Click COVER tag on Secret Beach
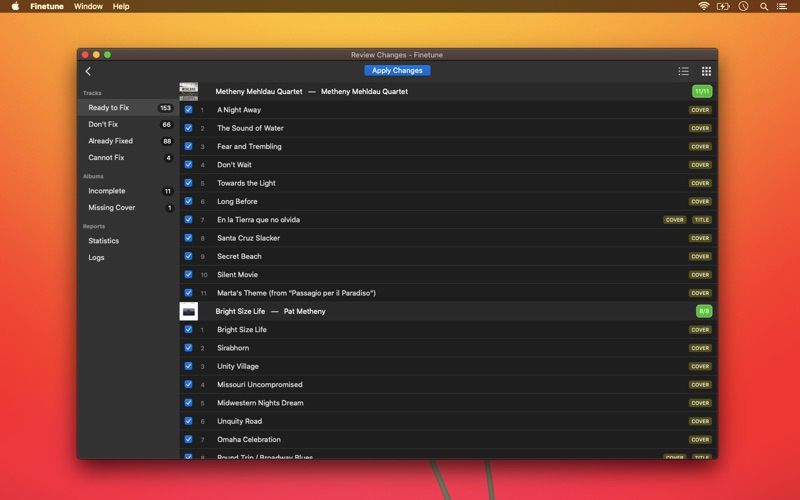This screenshot has height=500, width=800. (700, 257)
